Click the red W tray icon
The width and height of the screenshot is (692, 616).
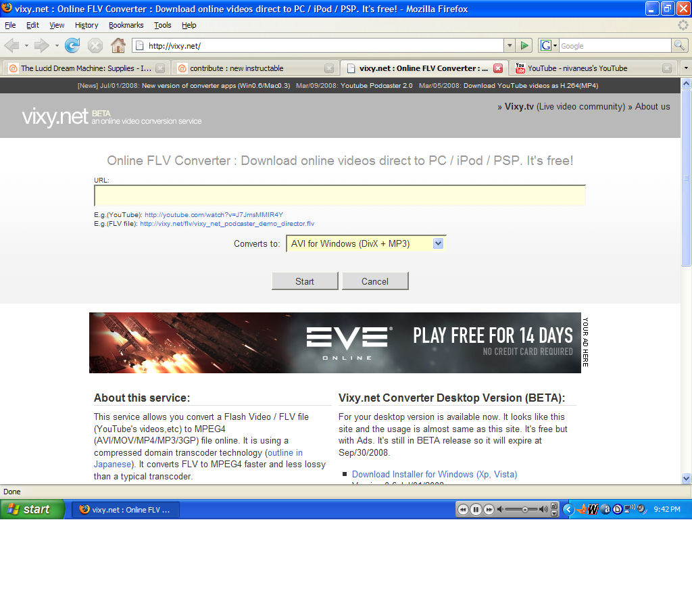coord(593,510)
